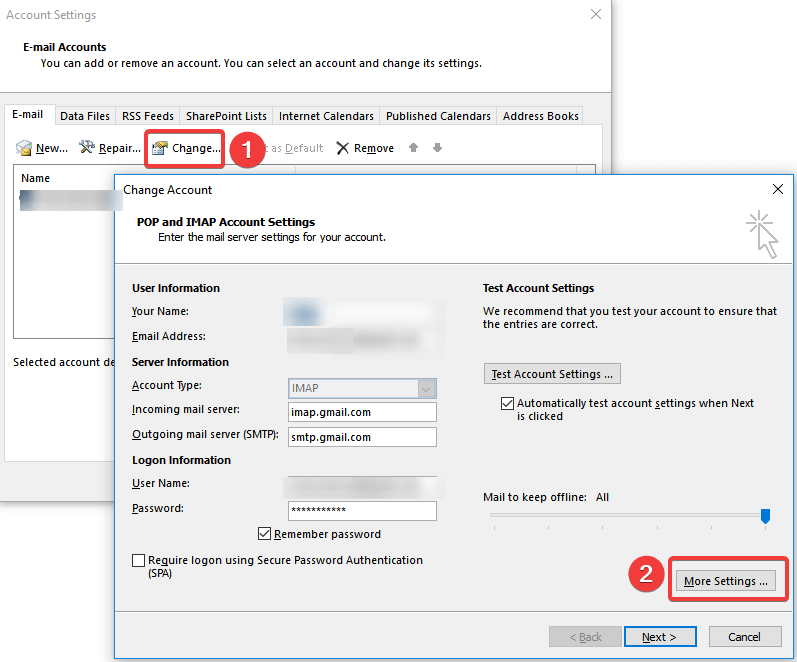797x662 pixels.
Task: Toggle Remember password checkbox
Action: 264,534
